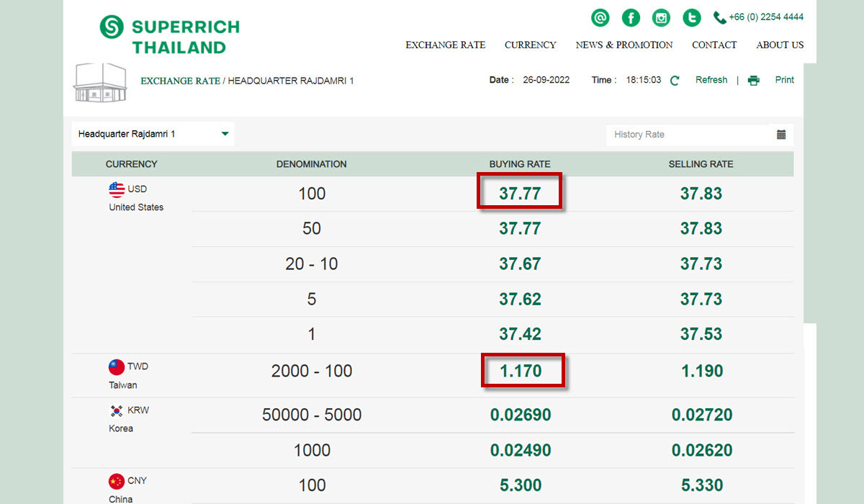Select the CNY selling rate 5.330
864x504 pixels.
pyautogui.click(x=702, y=486)
